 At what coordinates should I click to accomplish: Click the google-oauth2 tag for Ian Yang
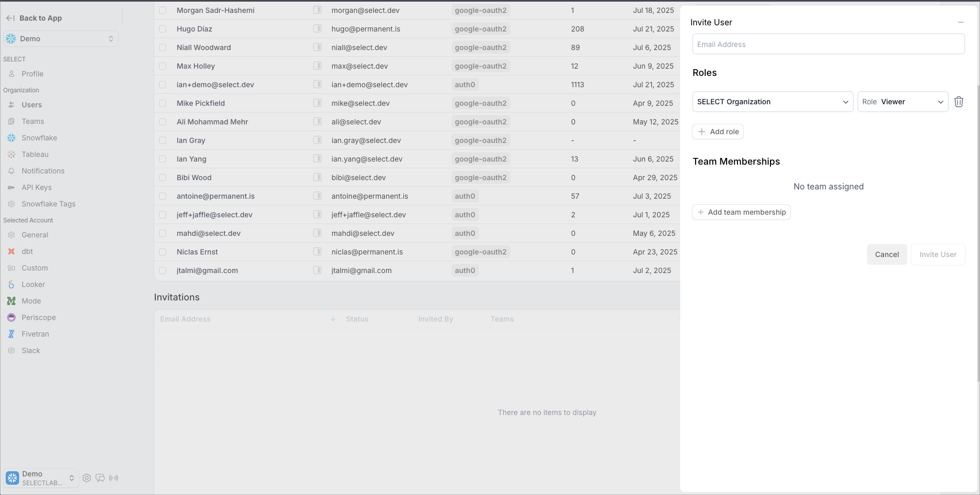480,159
